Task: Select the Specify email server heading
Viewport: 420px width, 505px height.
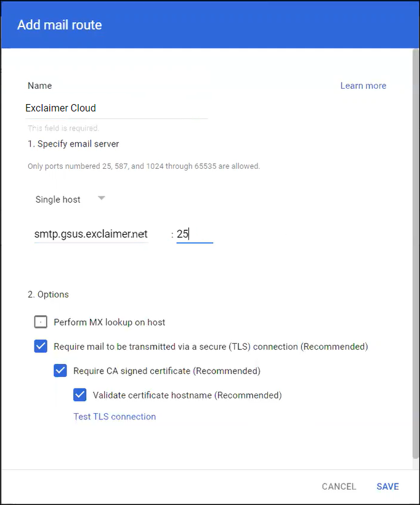Action: [x=73, y=143]
